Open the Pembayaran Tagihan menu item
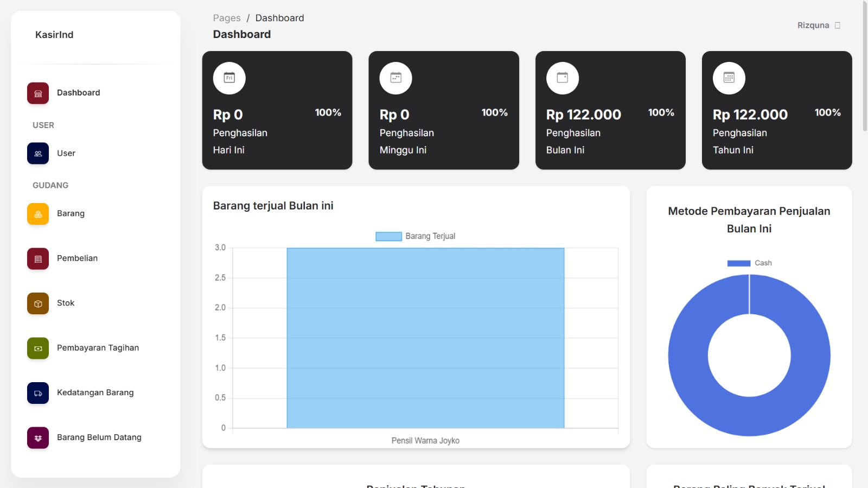The height and width of the screenshot is (488, 868). click(x=98, y=348)
